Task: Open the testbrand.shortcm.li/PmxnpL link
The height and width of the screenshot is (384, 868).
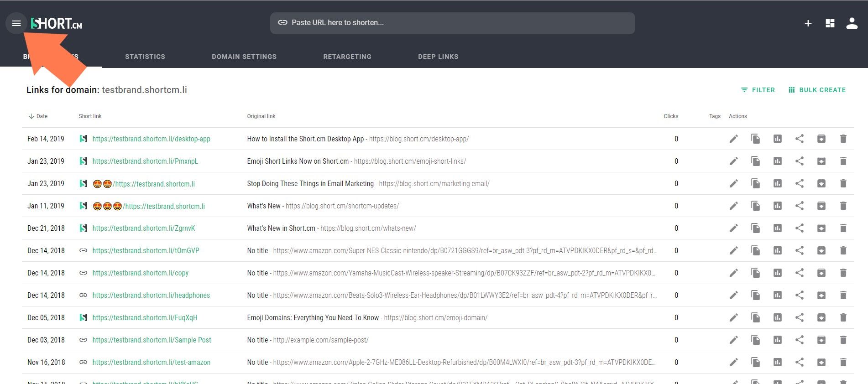Action: [145, 161]
